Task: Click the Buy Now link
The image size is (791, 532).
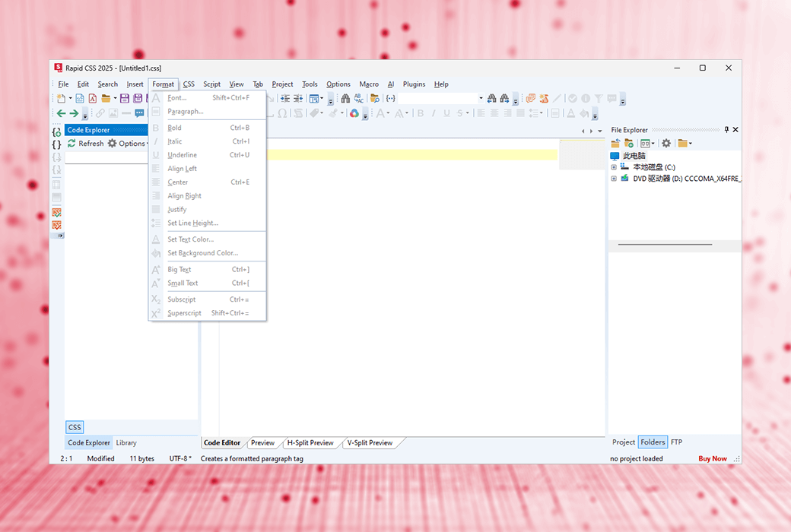Action: 713,458
